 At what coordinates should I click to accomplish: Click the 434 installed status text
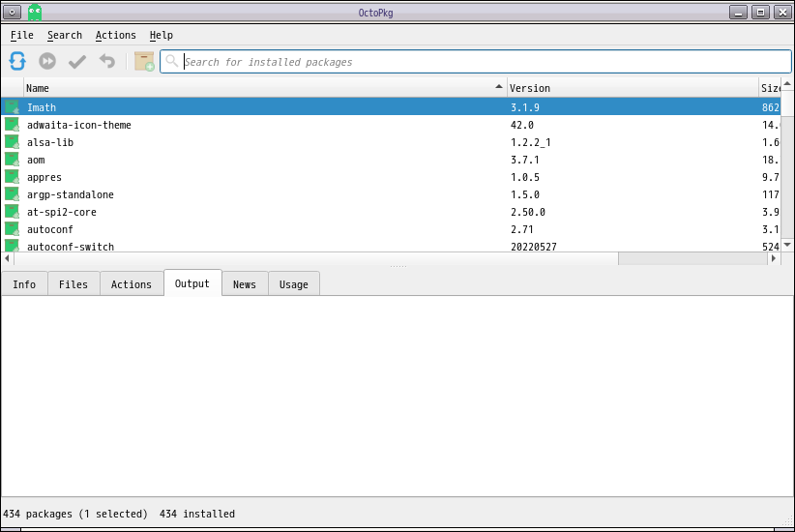point(197,514)
